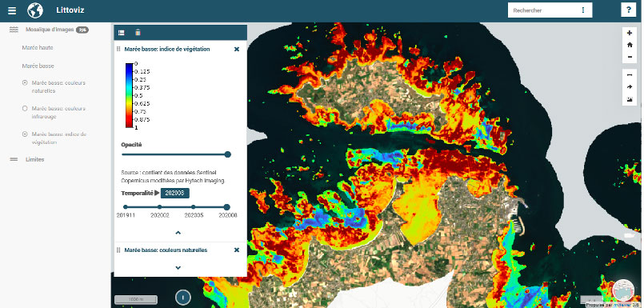Select 202008 on the time slider

[226, 207]
